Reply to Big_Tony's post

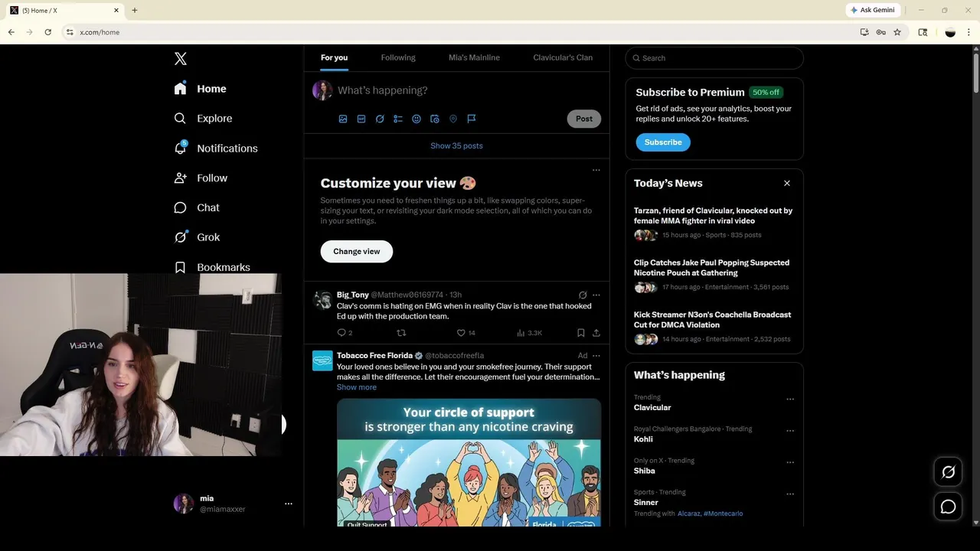[x=345, y=333]
